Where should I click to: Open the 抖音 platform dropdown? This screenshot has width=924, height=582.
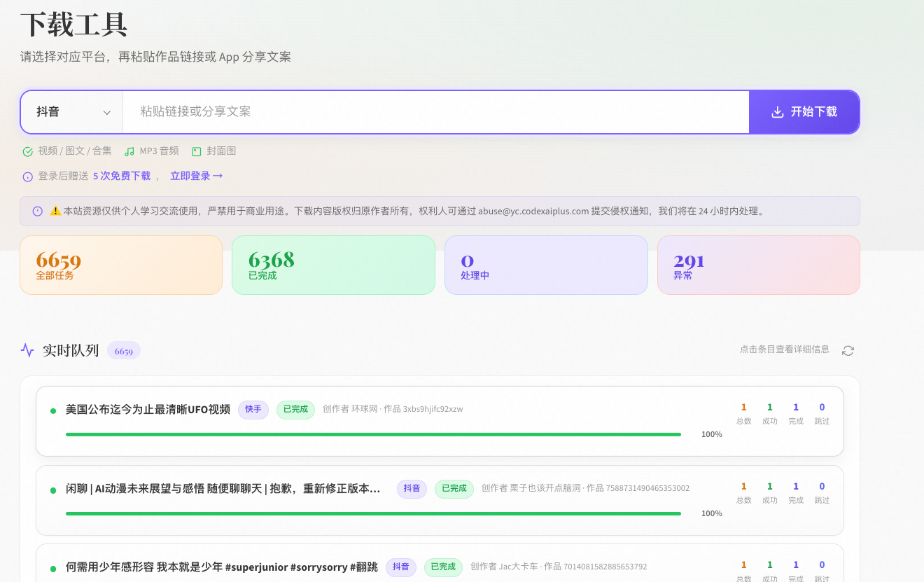click(72, 112)
